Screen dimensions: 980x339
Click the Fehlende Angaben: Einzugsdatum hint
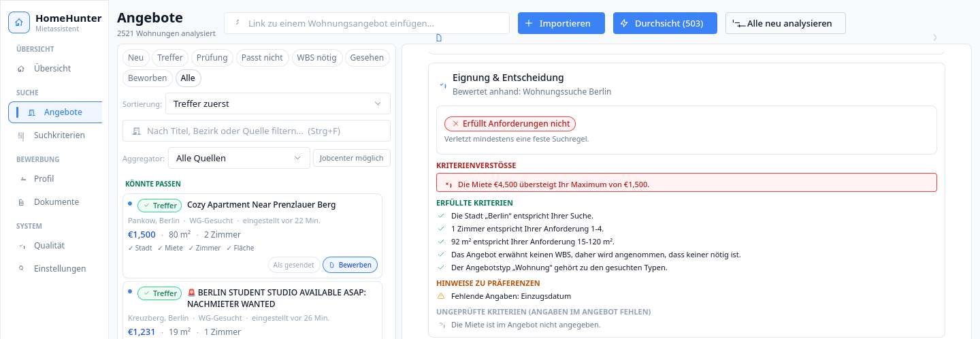(x=511, y=296)
